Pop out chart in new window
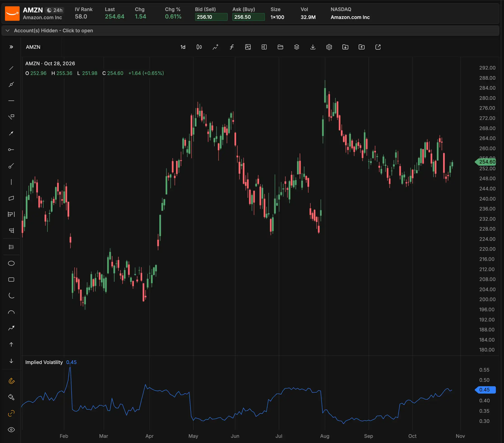 (x=378, y=47)
